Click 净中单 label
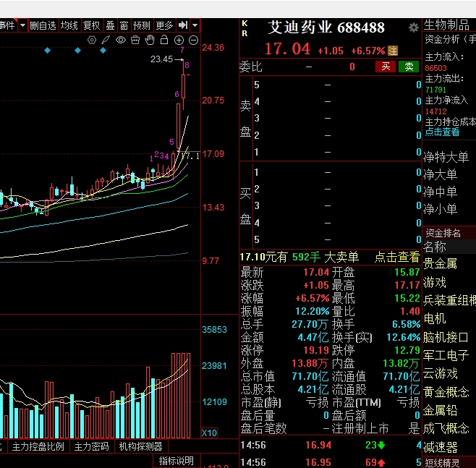476x468 pixels. (x=440, y=192)
